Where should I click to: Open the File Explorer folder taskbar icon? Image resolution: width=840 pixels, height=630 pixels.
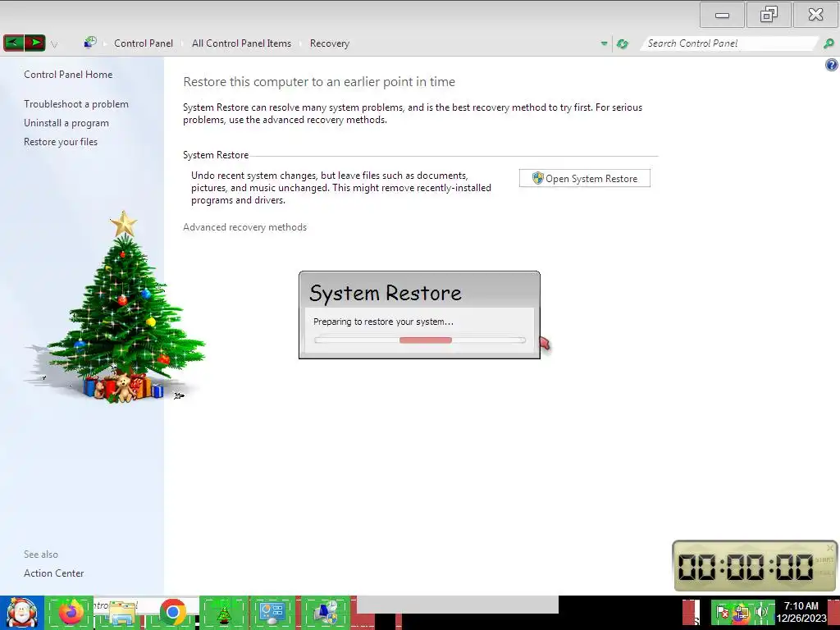[x=121, y=613]
